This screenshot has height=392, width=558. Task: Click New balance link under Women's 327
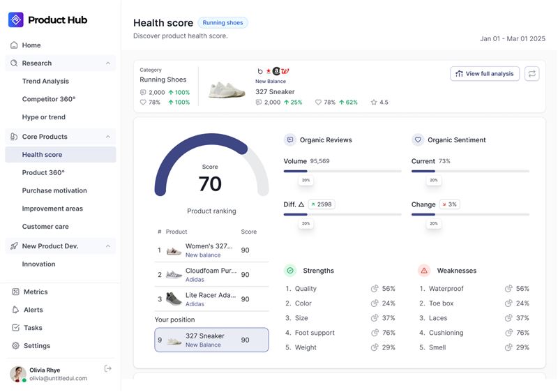203,255
